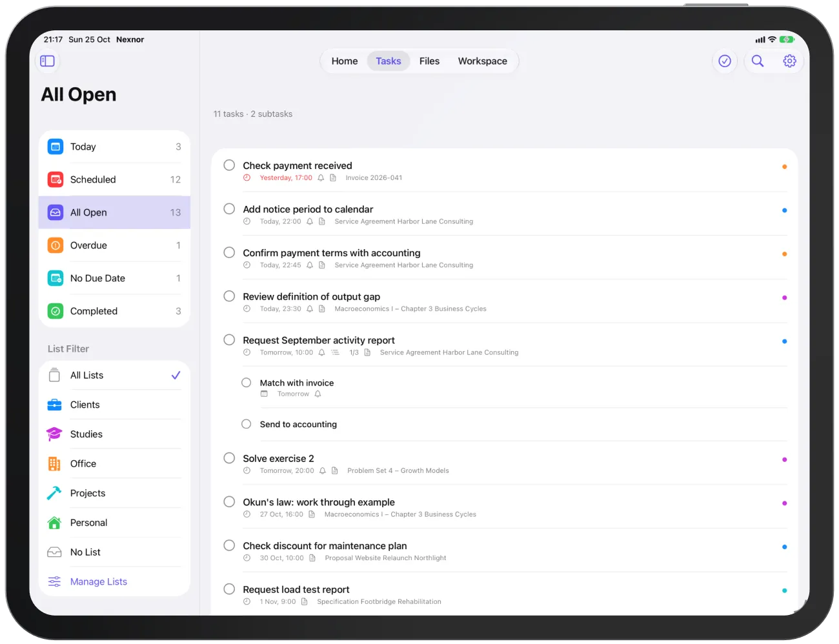
Task: Select the Tasks tab
Action: point(389,61)
